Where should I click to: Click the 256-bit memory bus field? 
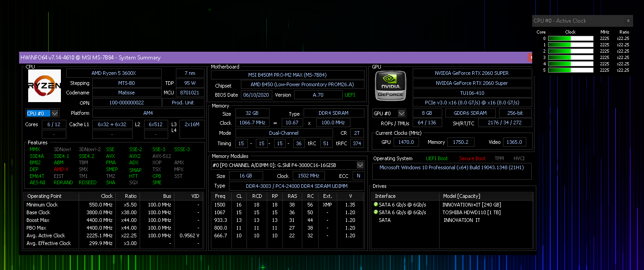pos(515,113)
